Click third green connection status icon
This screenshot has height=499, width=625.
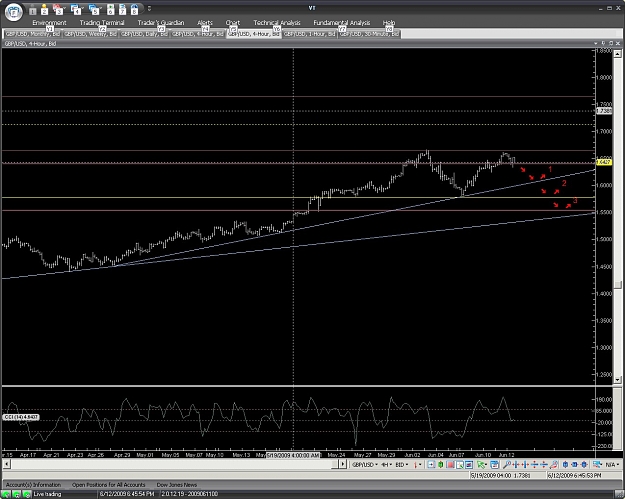tap(26, 494)
